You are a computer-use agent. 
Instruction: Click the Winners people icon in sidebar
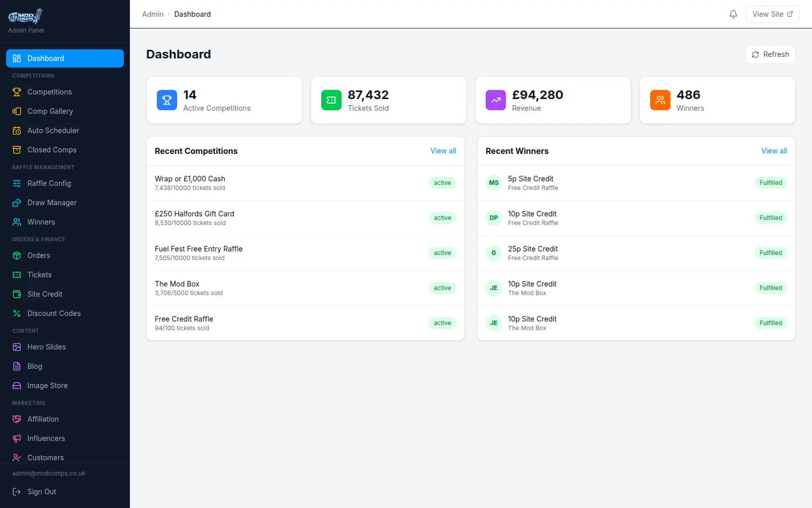pyautogui.click(x=17, y=222)
